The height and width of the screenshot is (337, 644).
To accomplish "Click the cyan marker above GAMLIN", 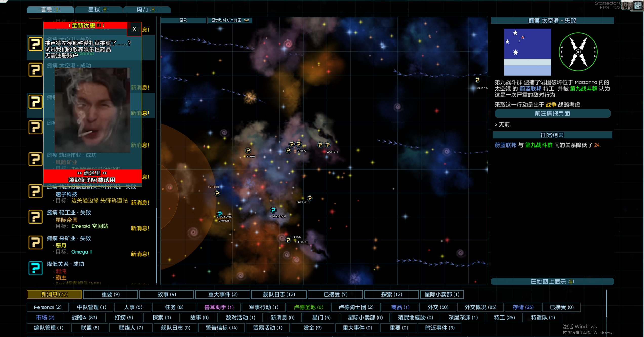I will coord(220,214).
